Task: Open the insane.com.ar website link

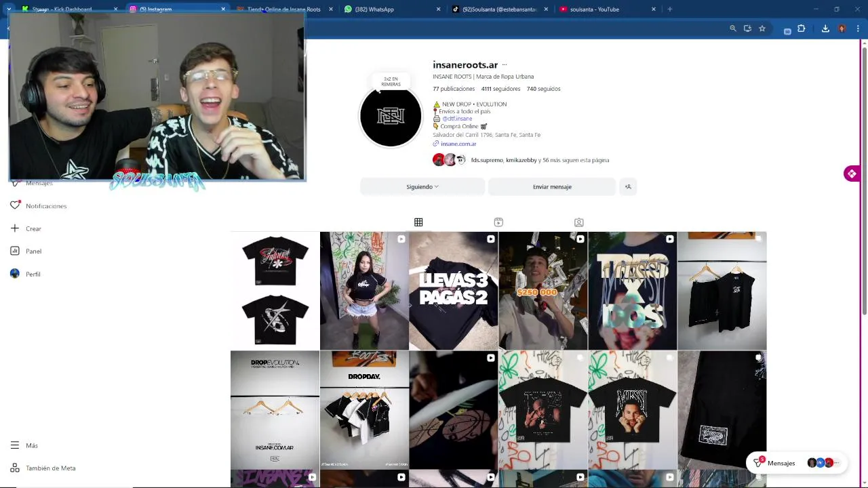Action: [458, 144]
